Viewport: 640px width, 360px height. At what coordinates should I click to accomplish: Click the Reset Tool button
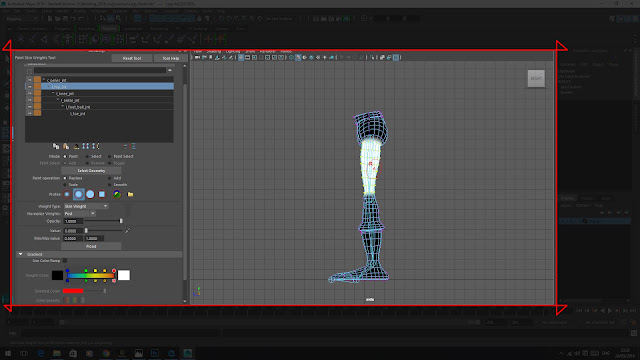point(132,58)
